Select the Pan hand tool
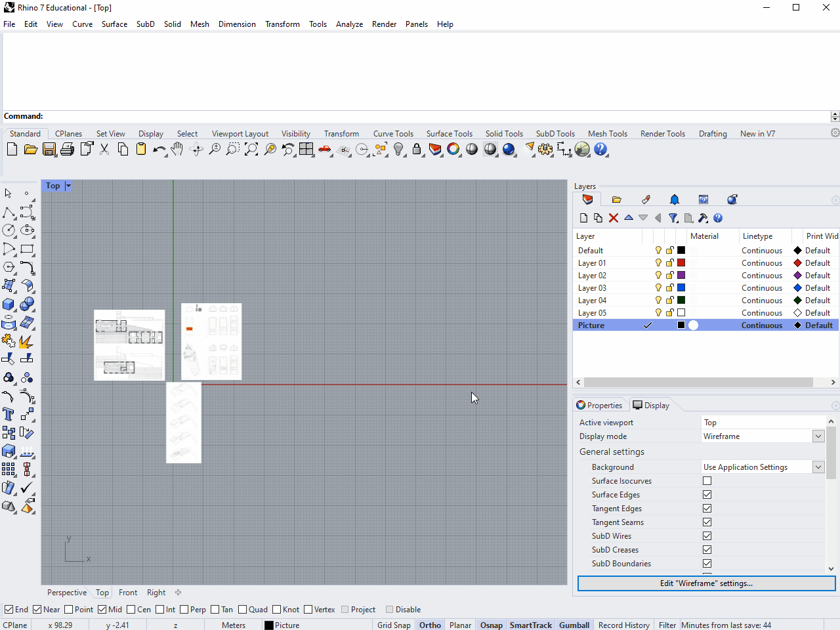840x630 pixels. pyautogui.click(x=177, y=150)
